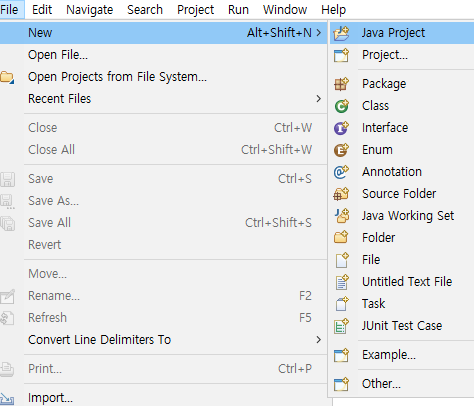Click the brown Enum icon
This screenshot has width=474, height=406.
coord(341,150)
